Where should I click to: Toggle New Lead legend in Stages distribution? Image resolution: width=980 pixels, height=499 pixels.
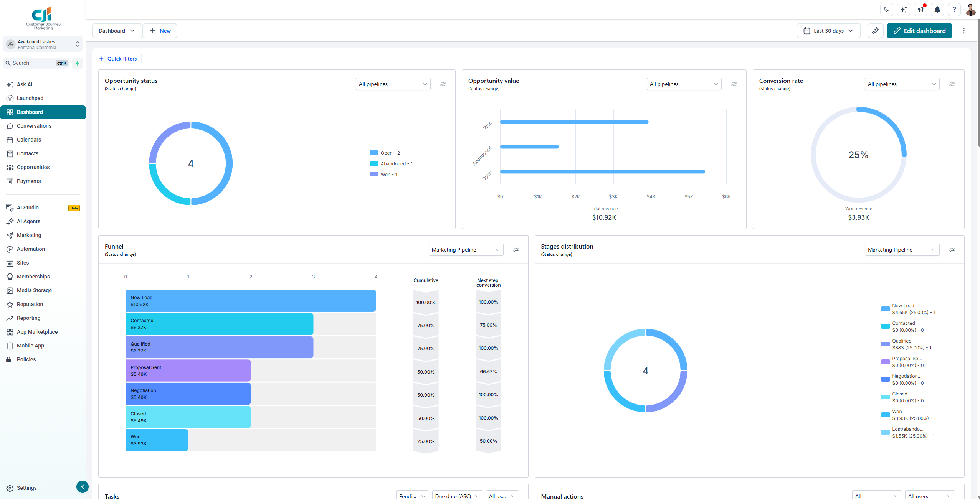(908, 309)
